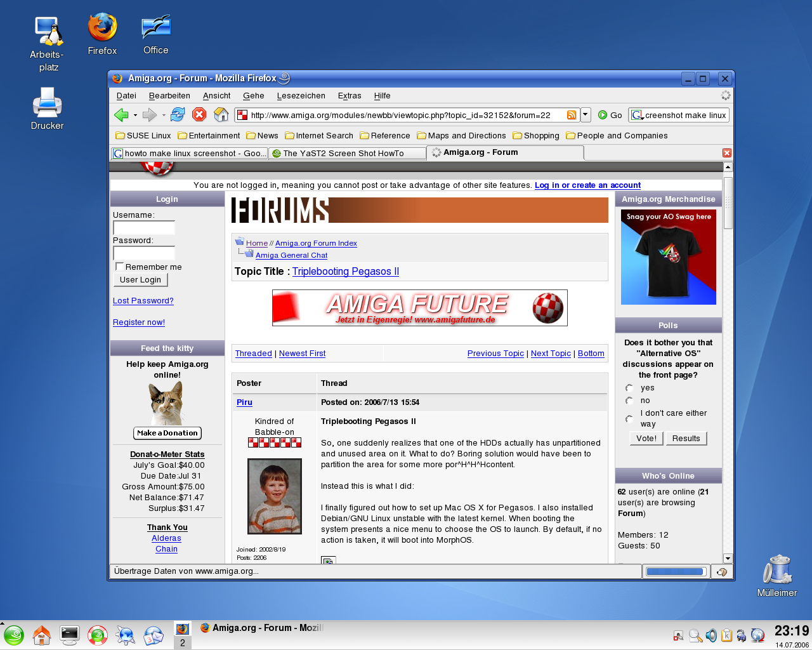Screen dimensions: 812x650
Task: Click the Home toolbar icon
Action: tap(221, 115)
